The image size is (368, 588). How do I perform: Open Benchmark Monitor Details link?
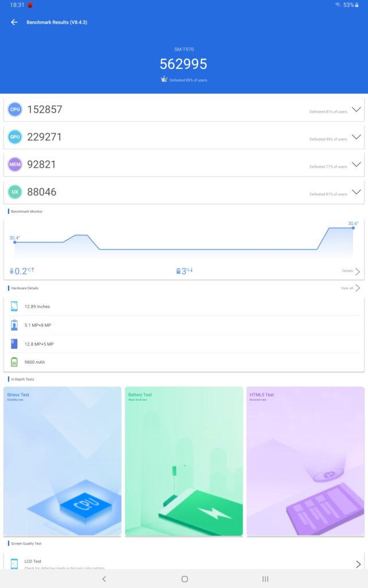pos(351,271)
